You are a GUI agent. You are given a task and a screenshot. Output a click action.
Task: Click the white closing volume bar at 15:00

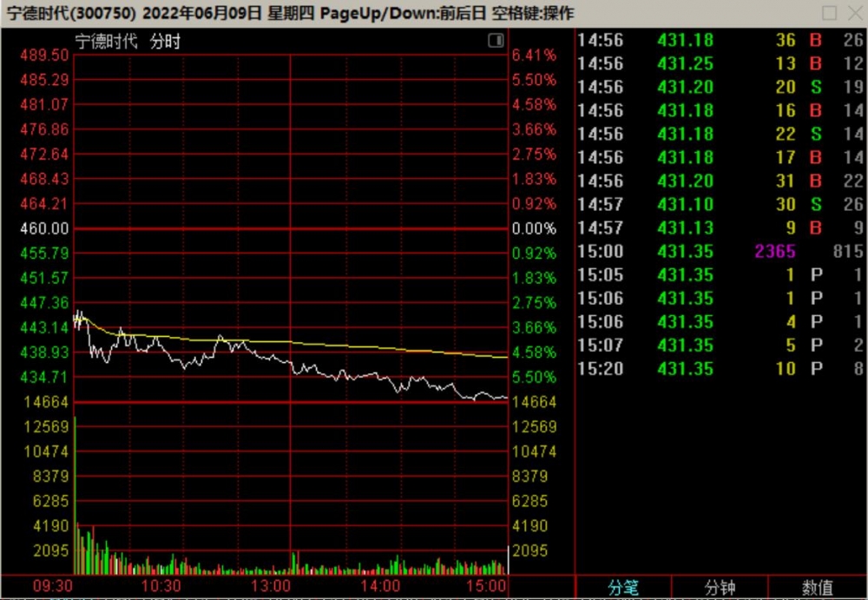coord(507,560)
